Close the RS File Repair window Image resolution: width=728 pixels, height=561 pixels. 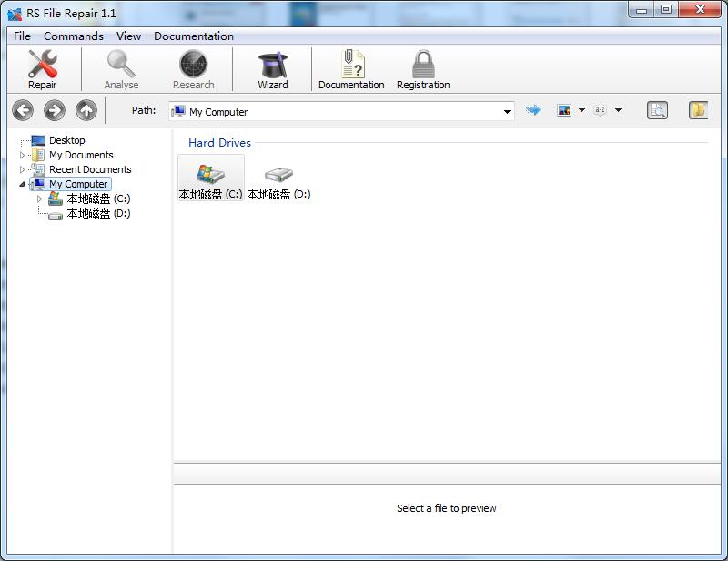(x=700, y=10)
